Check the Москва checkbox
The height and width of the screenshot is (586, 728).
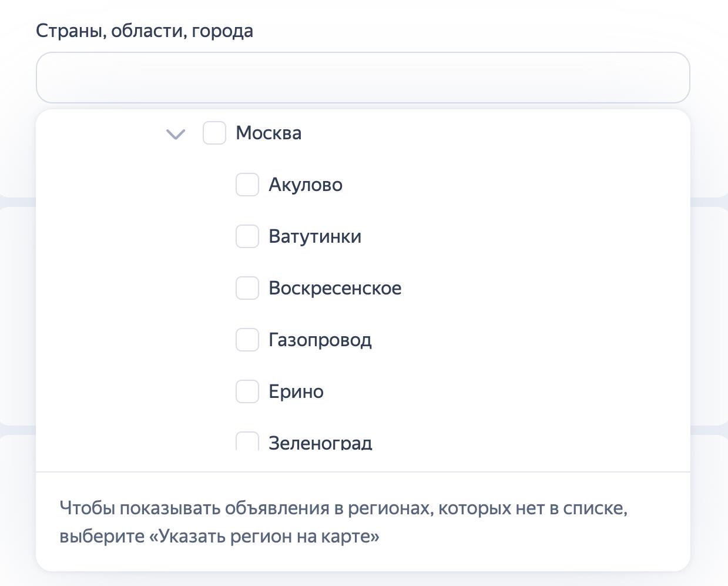(x=214, y=133)
